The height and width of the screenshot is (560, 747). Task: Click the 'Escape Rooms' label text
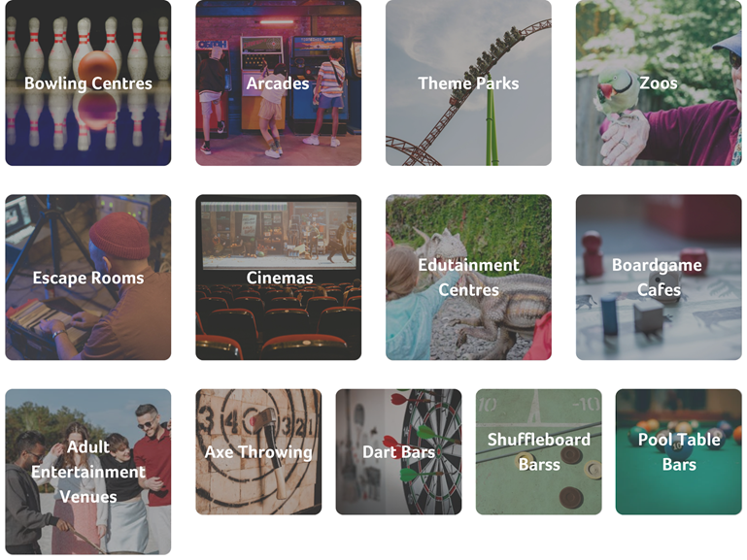pos(88,278)
